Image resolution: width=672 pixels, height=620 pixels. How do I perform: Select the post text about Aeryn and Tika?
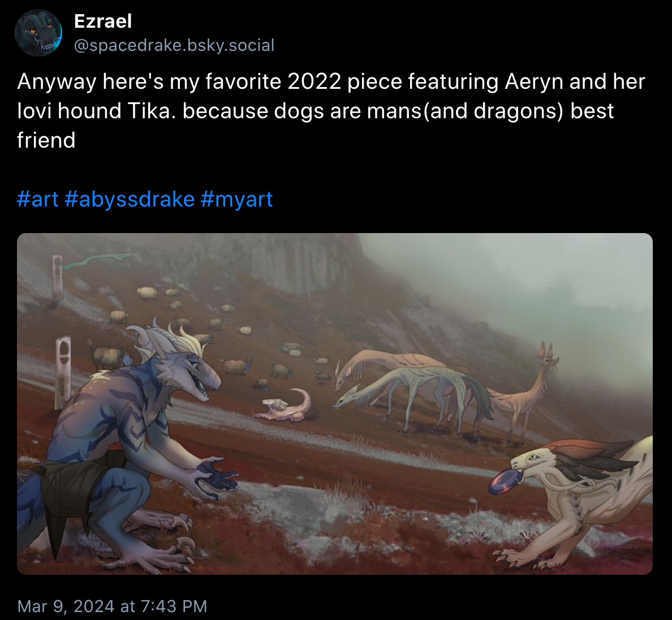331,110
